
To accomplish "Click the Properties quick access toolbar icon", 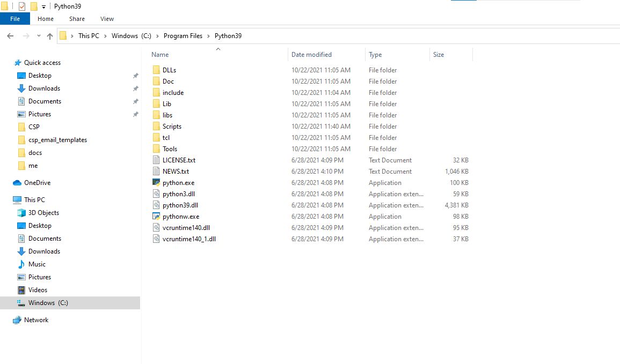I will tap(22, 6).
